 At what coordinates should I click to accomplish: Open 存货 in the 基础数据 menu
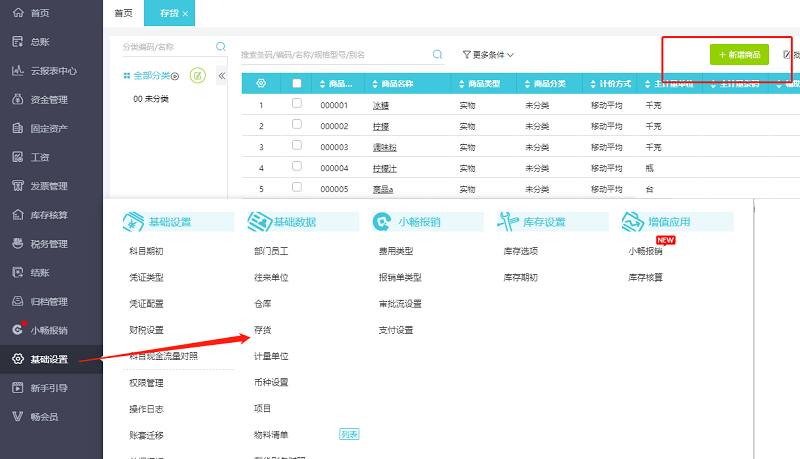(263, 330)
